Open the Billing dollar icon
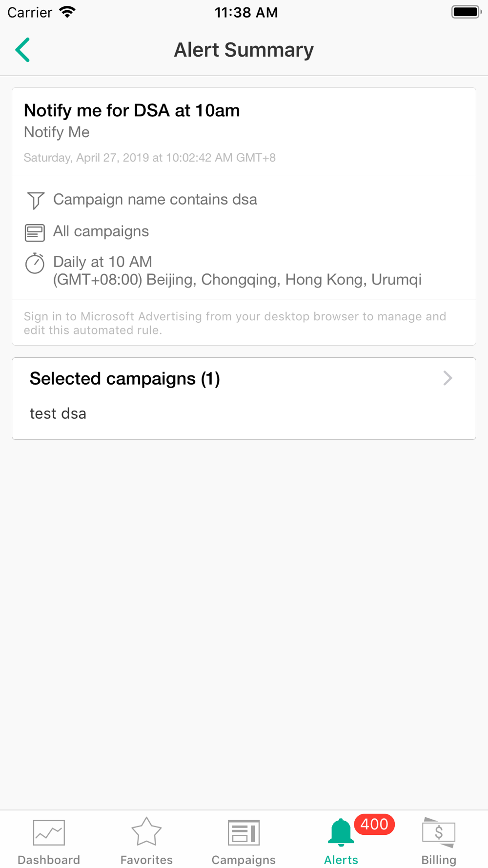Screen dimensions: 488x868 439,832
